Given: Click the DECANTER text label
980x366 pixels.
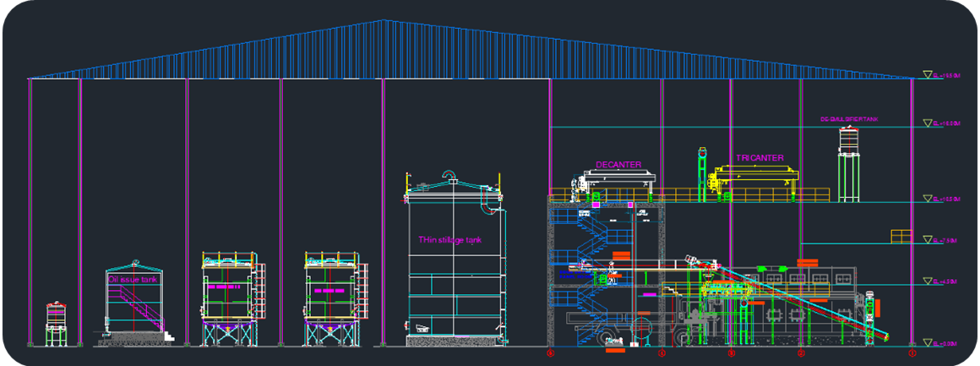Looking at the screenshot, I should tap(618, 164).
